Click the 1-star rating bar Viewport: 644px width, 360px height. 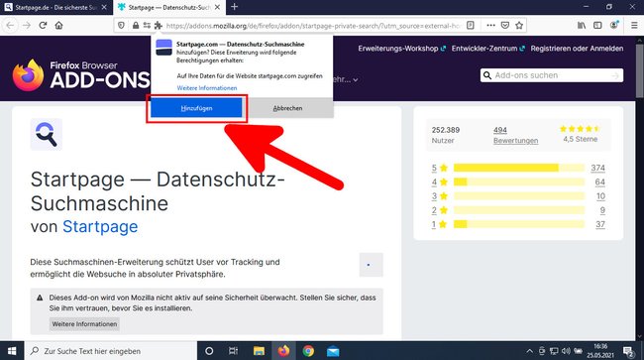(519, 224)
